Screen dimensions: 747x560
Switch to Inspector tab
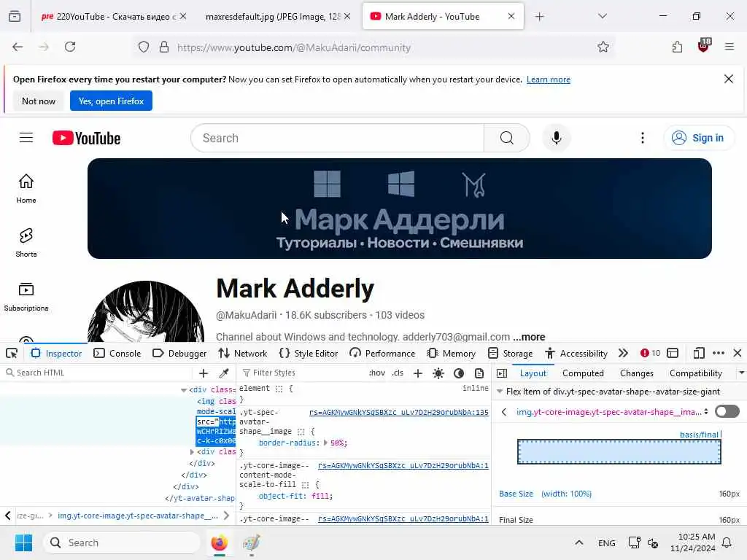57,354
